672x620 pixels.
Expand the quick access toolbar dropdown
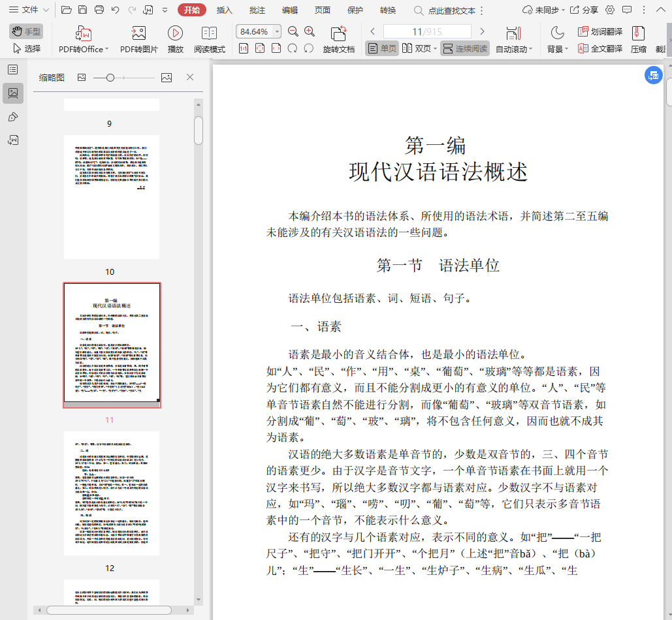[x=165, y=10]
